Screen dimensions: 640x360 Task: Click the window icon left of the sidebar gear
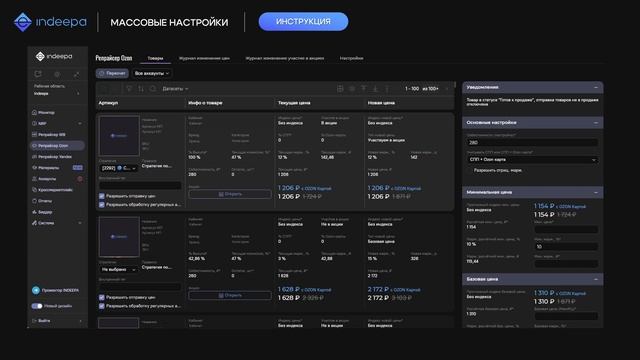[x=38, y=74]
